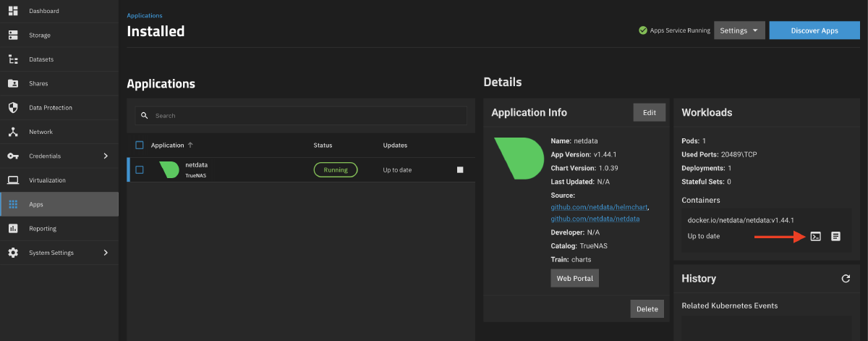Image resolution: width=868 pixels, height=341 pixels.
Task: Click Chart Version 1.0.39 text
Action: tap(584, 168)
